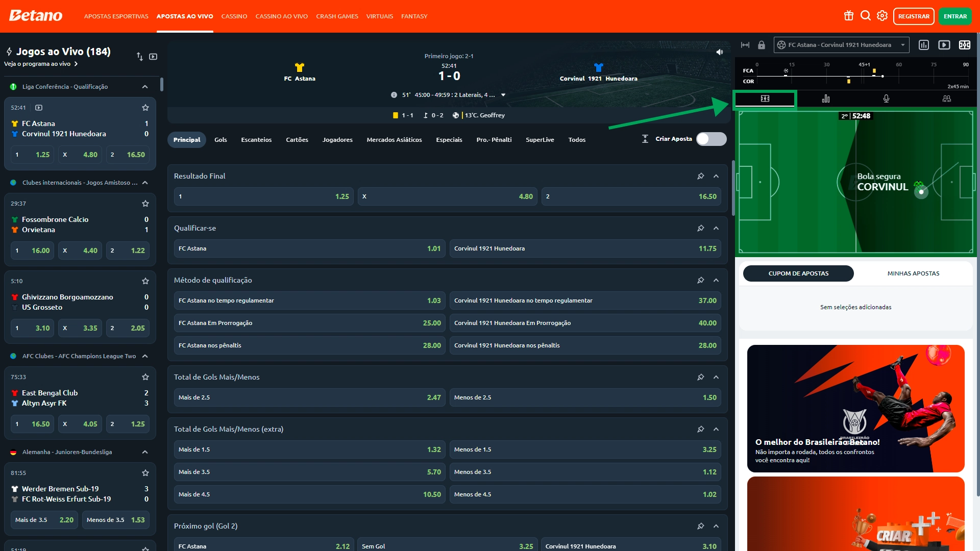This screenshot has height=551, width=980.
Task: Open the FC Astana - Corvinul match dropdown
Action: coord(842,45)
